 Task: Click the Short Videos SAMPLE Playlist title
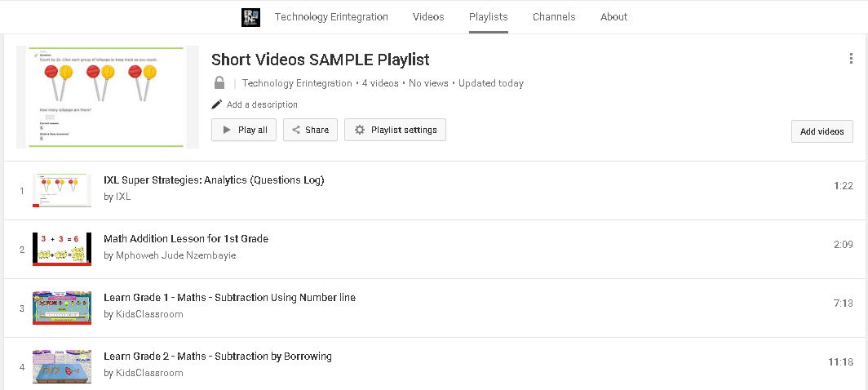(x=321, y=60)
